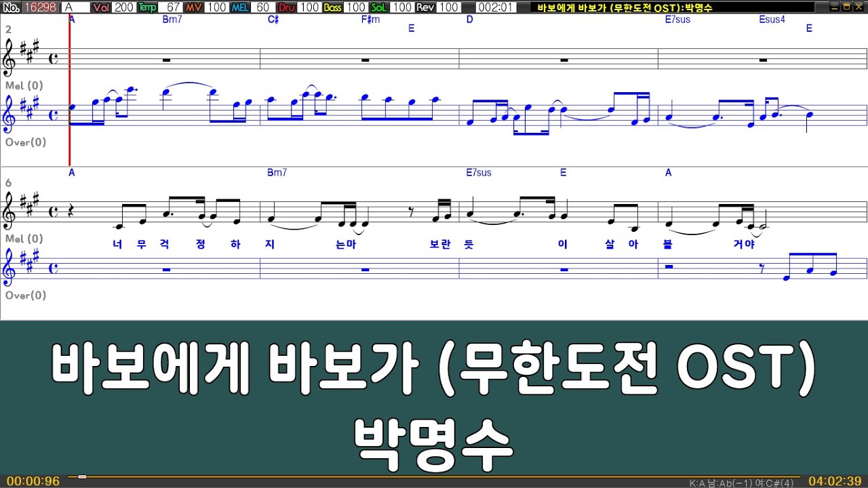Click the lyric syllable 정
868x488 pixels.
coord(201,244)
